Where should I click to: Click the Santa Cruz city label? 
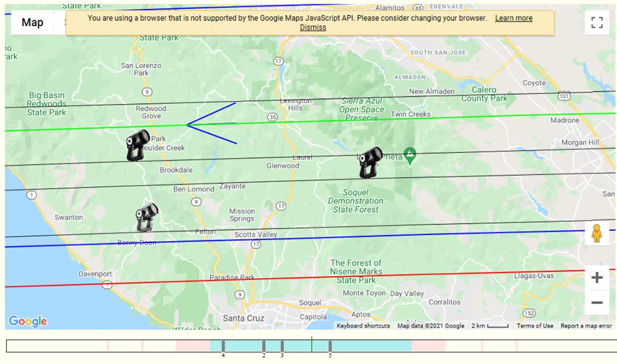click(244, 318)
